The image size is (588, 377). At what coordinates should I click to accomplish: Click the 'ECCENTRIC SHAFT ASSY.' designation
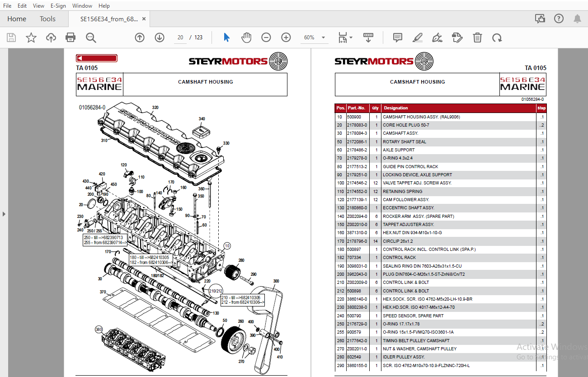[409, 208]
